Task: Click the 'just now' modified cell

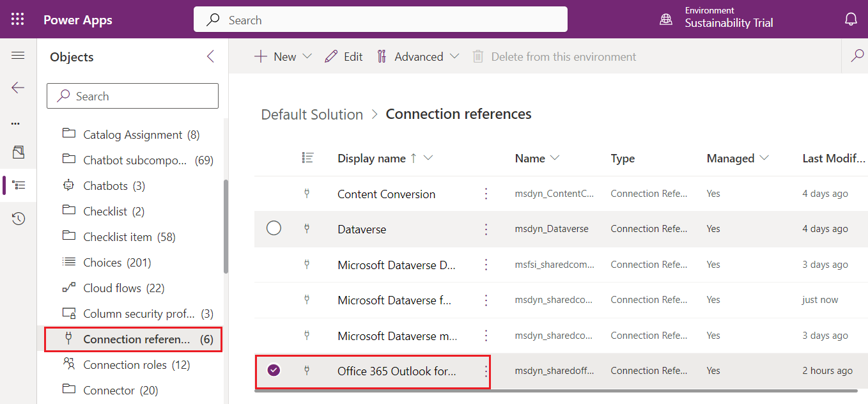Action: click(x=820, y=300)
